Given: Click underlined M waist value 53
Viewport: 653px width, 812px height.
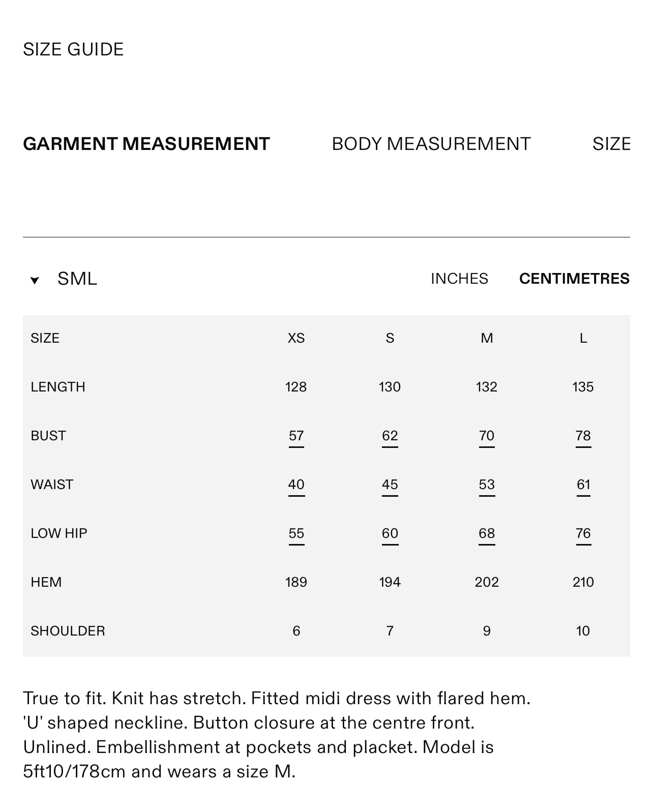Looking at the screenshot, I should click(x=487, y=485).
